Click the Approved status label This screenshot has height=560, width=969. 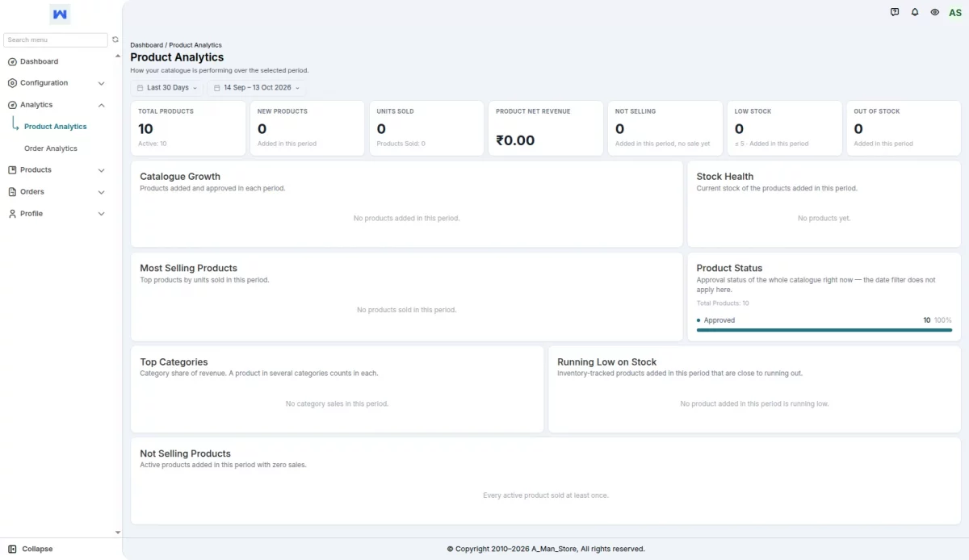[x=719, y=320]
